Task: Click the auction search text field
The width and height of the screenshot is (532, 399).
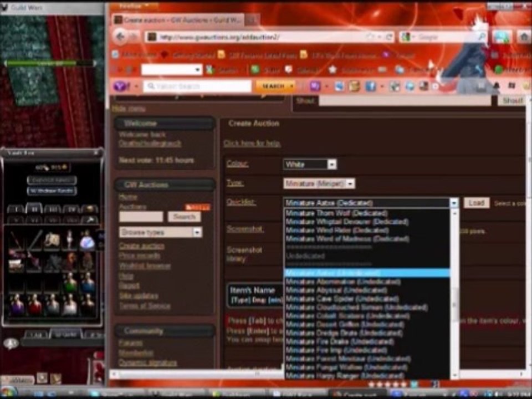Action: pyautogui.click(x=141, y=217)
